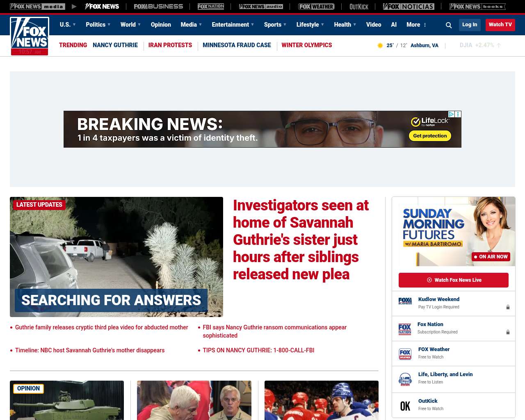Open Fox Noticias from the top bar
Image resolution: width=525 pixels, height=420 pixels.
pyautogui.click(x=409, y=7)
